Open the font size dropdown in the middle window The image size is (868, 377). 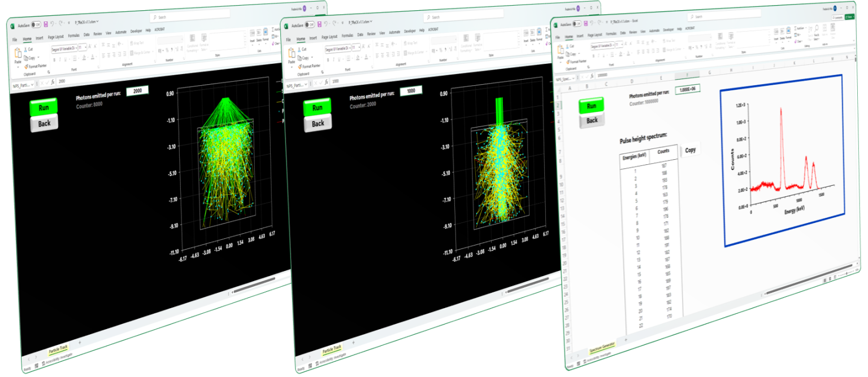click(x=359, y=47)
